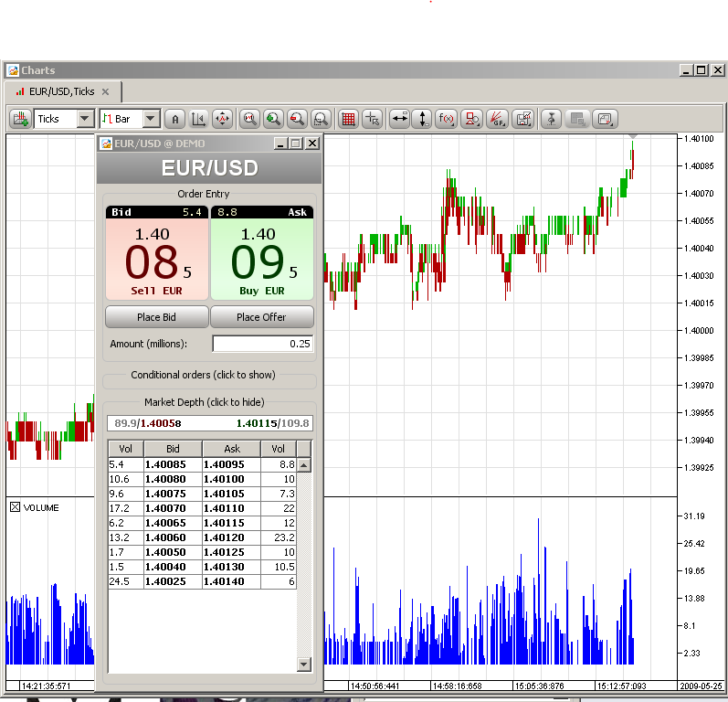Close the VOLUME indicator panel
728x702 pixels.
coord(15,507)
